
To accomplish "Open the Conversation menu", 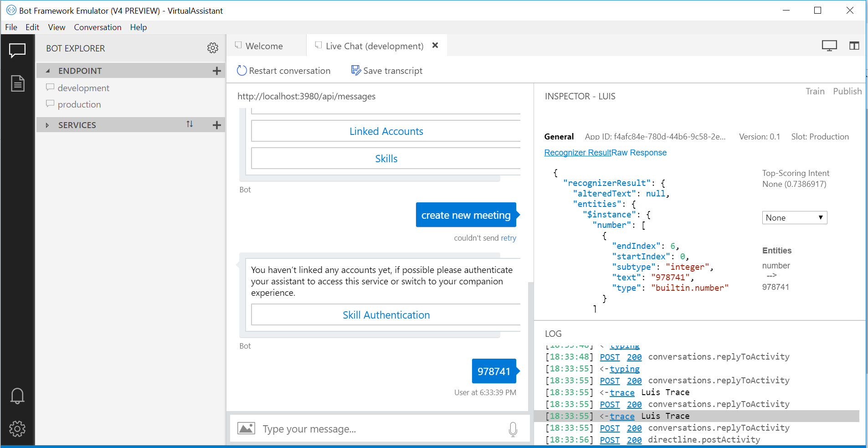I will [x=98, y=27].
